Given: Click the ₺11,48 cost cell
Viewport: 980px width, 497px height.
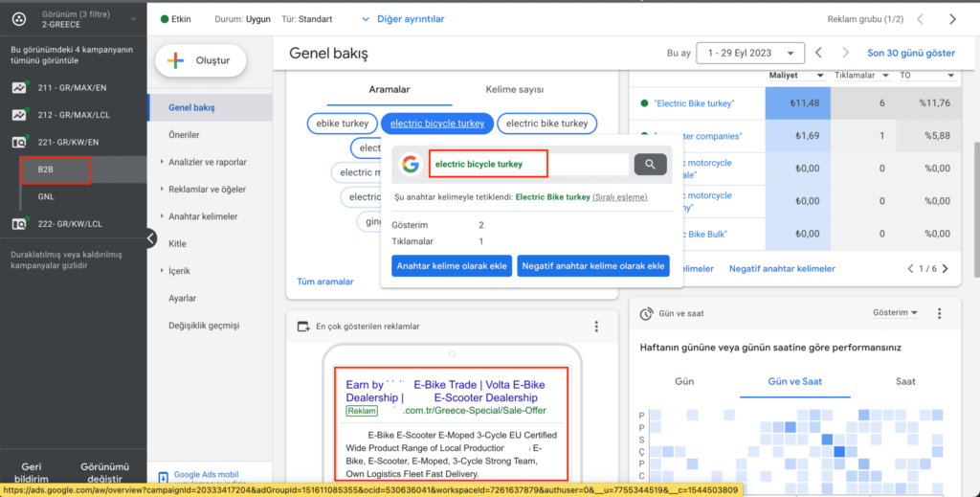Looking at the screenshot, I should click(x=797, y=103).
